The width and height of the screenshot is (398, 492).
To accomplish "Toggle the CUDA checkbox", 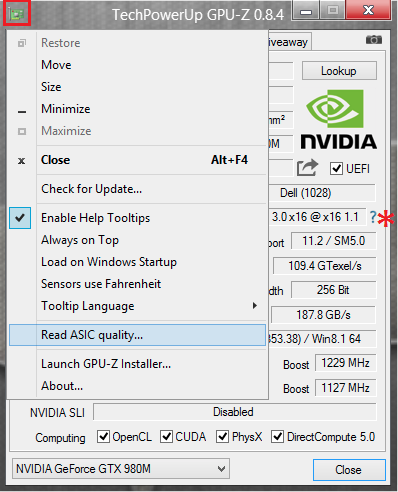I will point(166,436).
